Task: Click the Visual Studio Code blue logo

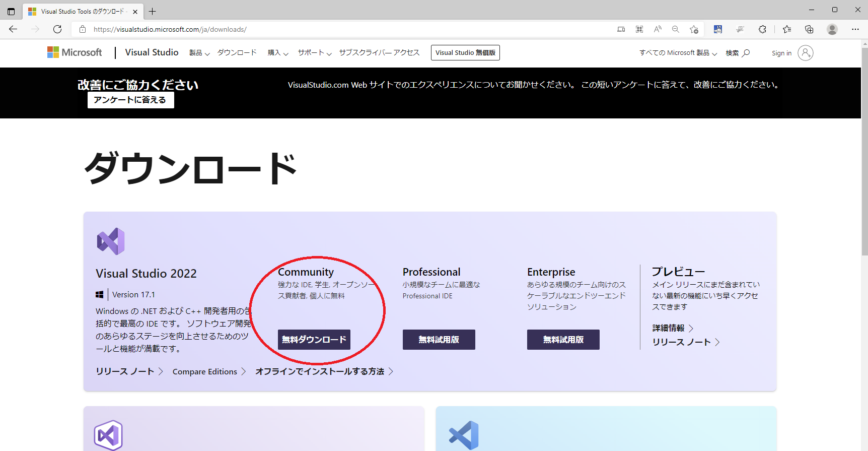Action: pyautogui.click(x=464, y=435)
